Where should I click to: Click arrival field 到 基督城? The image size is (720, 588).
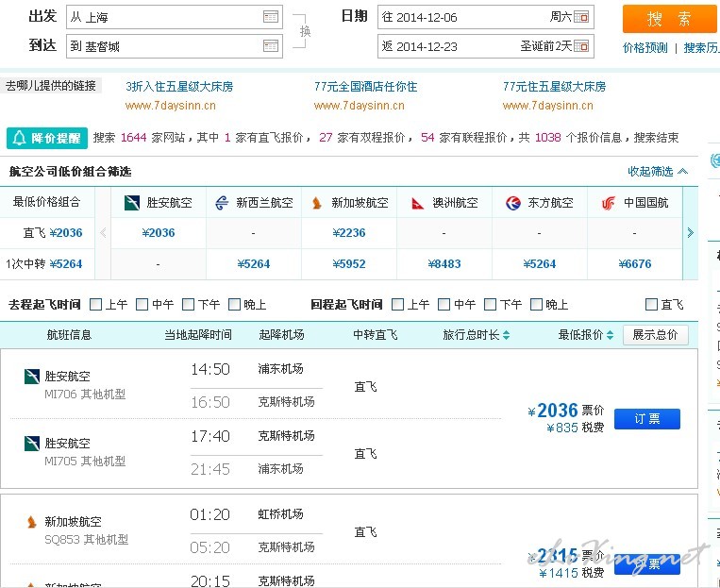(x=175, y=46)
